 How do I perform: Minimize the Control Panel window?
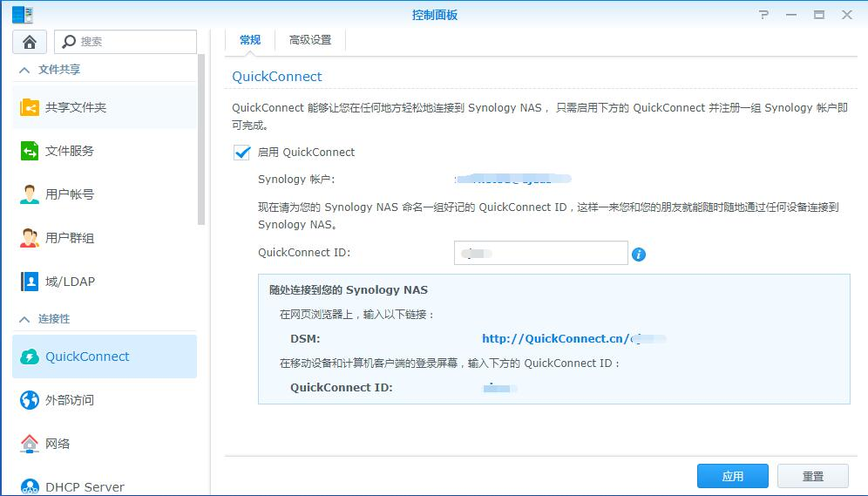point(791,15)
